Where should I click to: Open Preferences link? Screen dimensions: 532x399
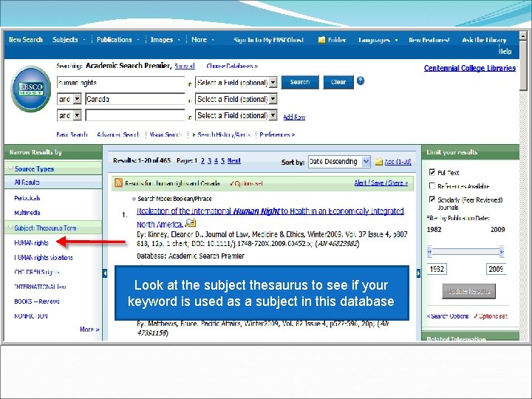(x=277, y=134)
